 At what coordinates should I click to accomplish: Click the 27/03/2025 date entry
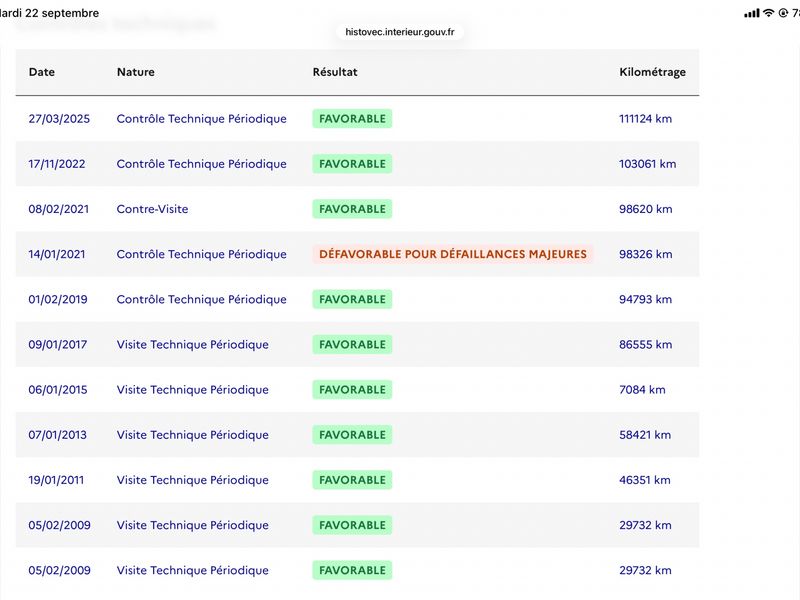click(59, 119)
